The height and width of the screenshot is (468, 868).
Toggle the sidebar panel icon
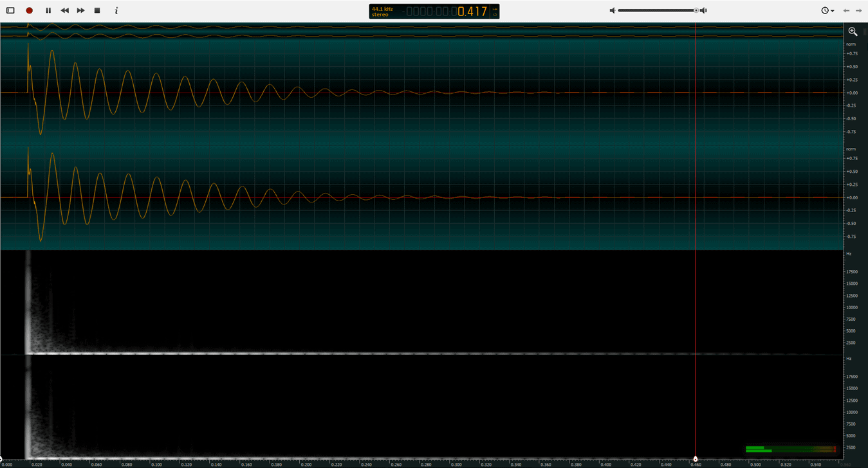(10, 10)
